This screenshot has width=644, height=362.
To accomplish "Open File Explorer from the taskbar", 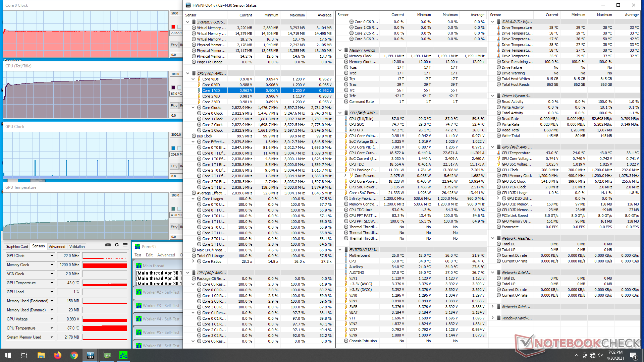I will pos(41,355).
